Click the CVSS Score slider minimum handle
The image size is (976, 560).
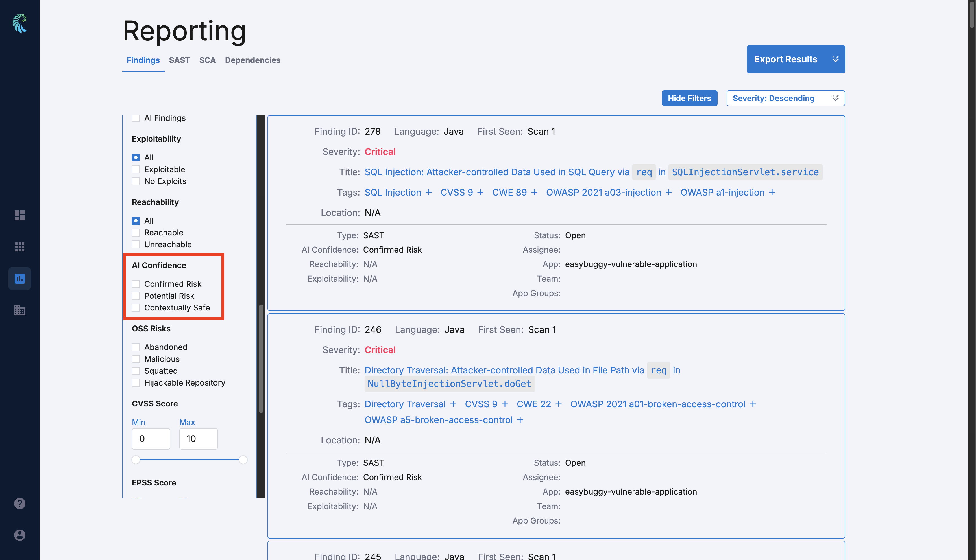click(x=136, y=460)
